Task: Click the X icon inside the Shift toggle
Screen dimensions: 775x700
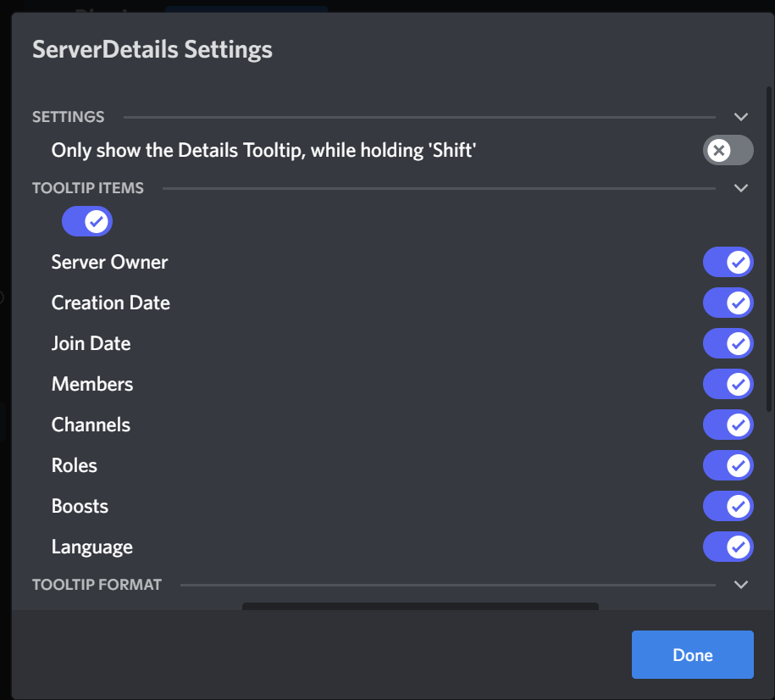Action: (718, 150)
